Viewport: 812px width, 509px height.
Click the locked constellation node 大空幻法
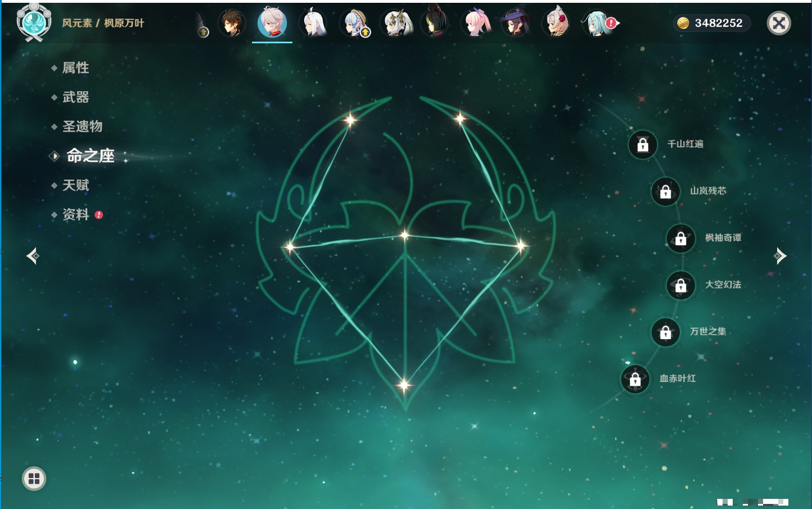pyautogui.click(x=681, y=285)
